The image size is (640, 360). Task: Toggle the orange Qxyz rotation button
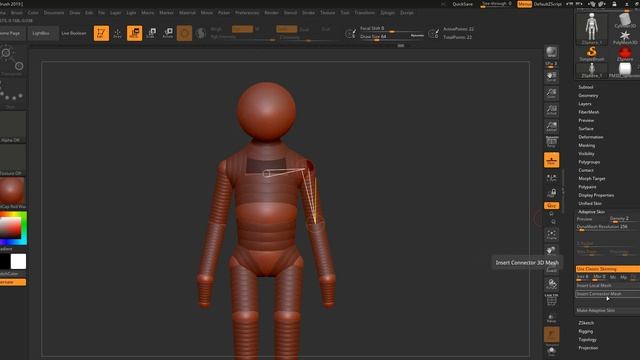click(x=551, y=205)
